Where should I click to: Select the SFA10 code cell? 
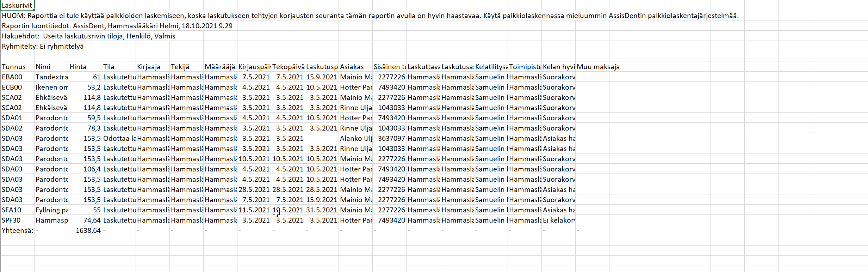tap(17, 210)
